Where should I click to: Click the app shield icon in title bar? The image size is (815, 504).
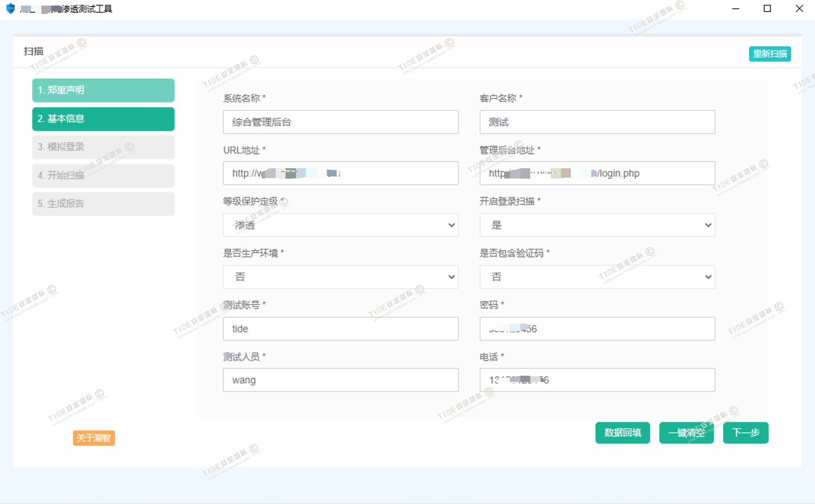pos(11,8)
